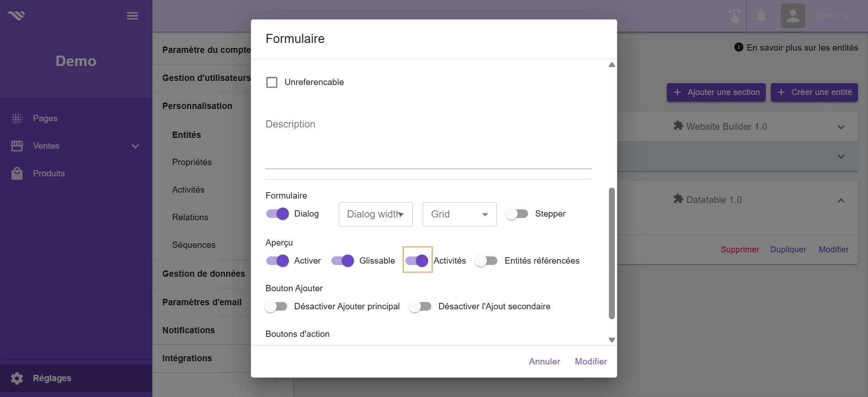This screenshot has height=397, width=868.
Task: Click the user avatar icon
Action: pyautogui.click(x=793, y=16)
